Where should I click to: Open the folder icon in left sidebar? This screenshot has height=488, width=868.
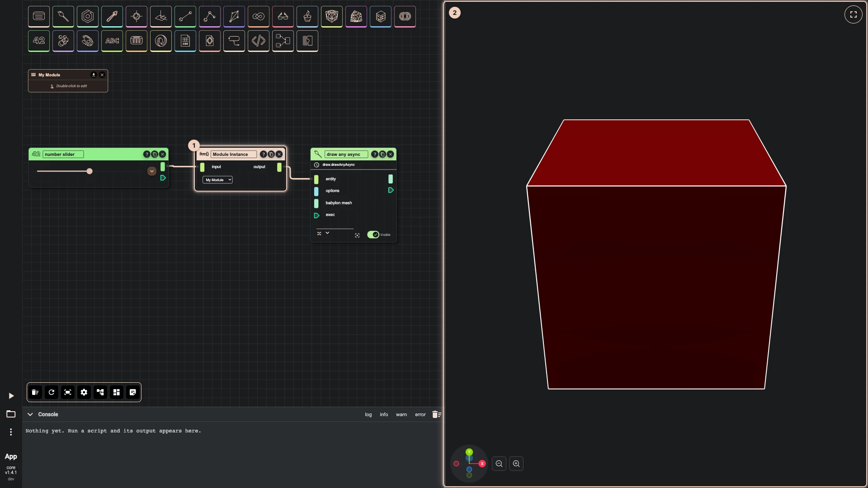(x=11, y=414)
